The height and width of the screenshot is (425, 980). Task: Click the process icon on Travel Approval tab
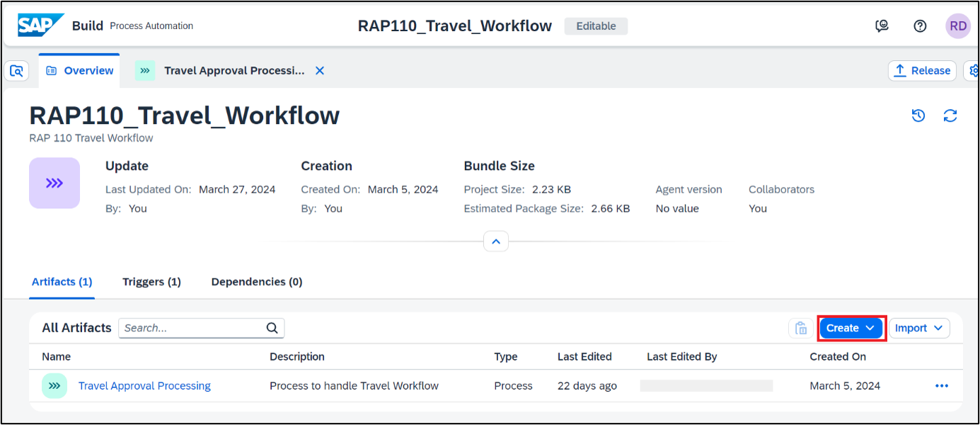145,71
